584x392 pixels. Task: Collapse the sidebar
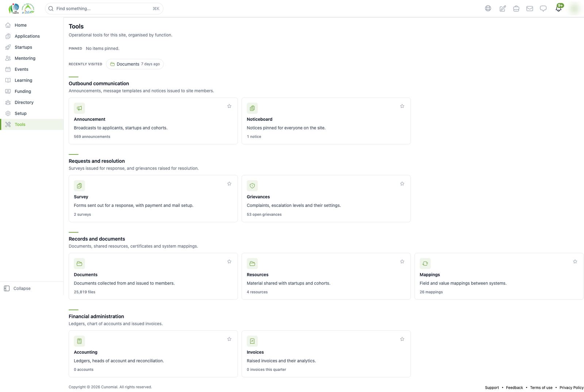coord(32,288)
